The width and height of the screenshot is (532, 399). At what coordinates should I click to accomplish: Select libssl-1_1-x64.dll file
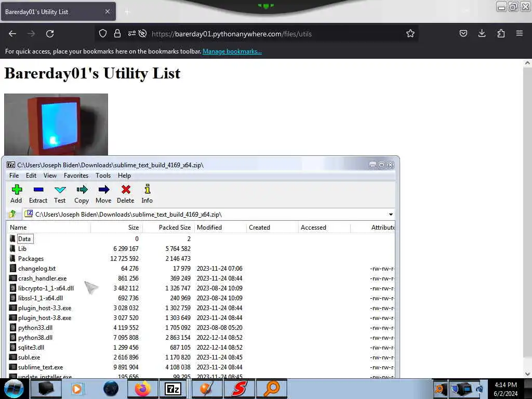pos(201,298)
